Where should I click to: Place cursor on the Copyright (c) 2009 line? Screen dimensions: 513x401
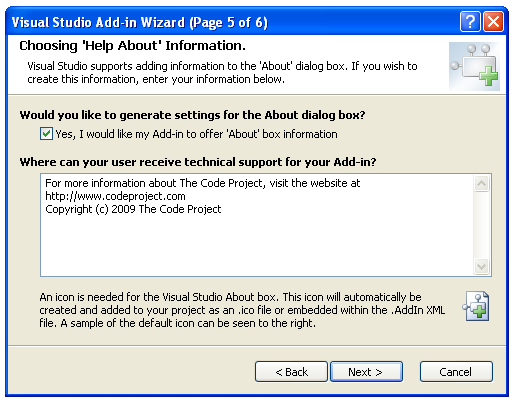coord(133,209)
